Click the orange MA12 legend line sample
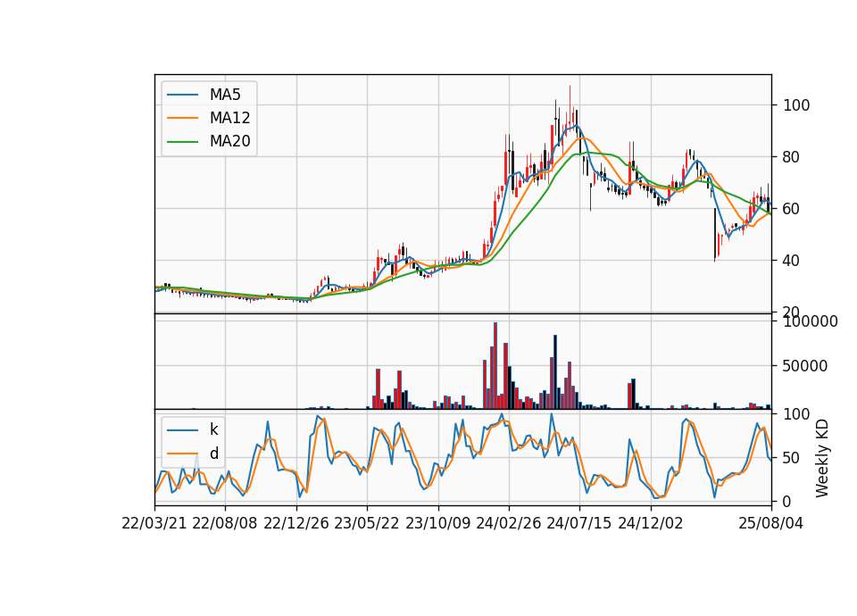Viewport: 857px width, 616px height. pos(182,118)
